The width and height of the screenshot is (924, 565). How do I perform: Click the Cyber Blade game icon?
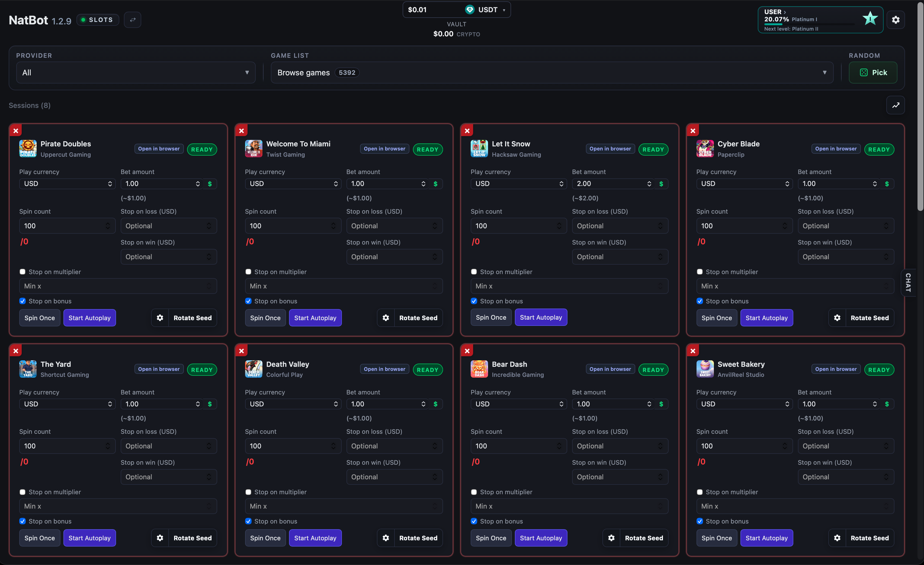tap(705, 149)
